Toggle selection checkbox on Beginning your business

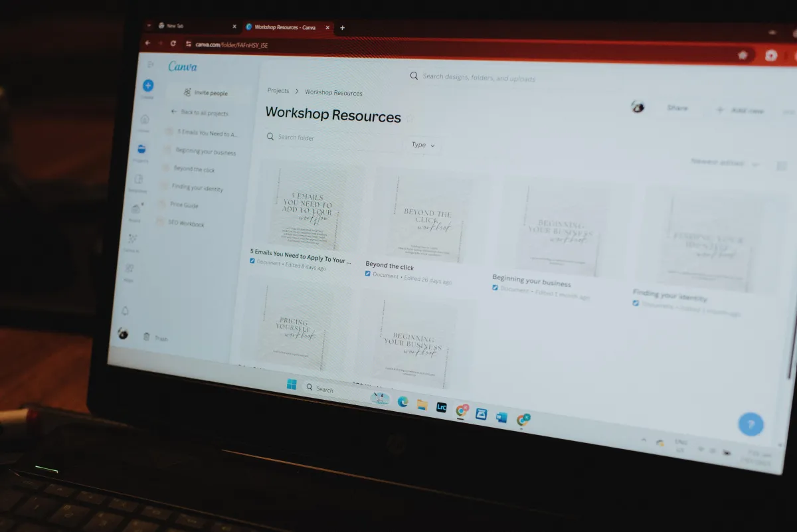(x=495, y=288)
